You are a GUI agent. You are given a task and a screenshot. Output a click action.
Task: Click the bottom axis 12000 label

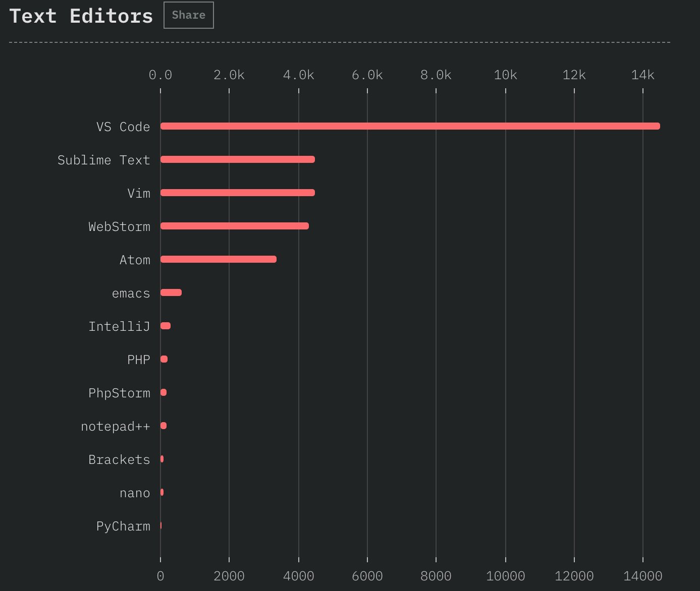coord(574,576)
